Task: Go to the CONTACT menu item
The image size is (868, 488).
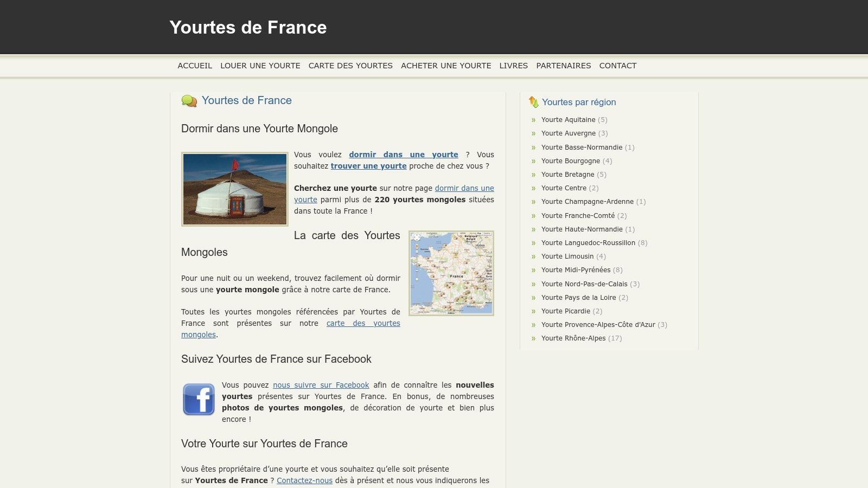Action: coord(618,66)
